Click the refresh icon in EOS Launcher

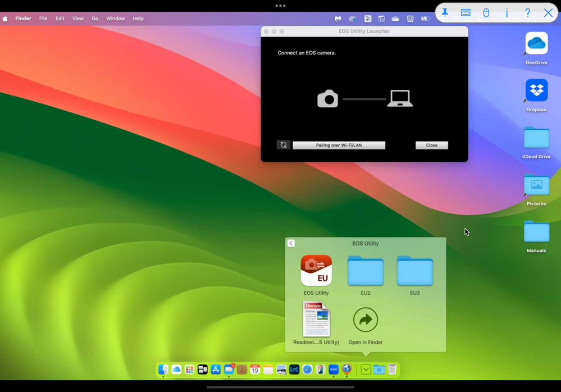click(284, 145)
